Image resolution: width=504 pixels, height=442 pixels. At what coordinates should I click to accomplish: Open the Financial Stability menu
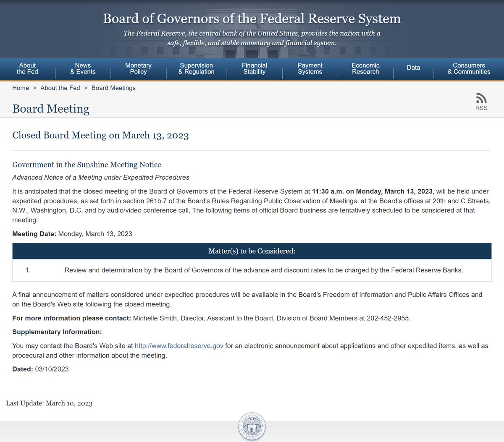click(x=255, y=68)
